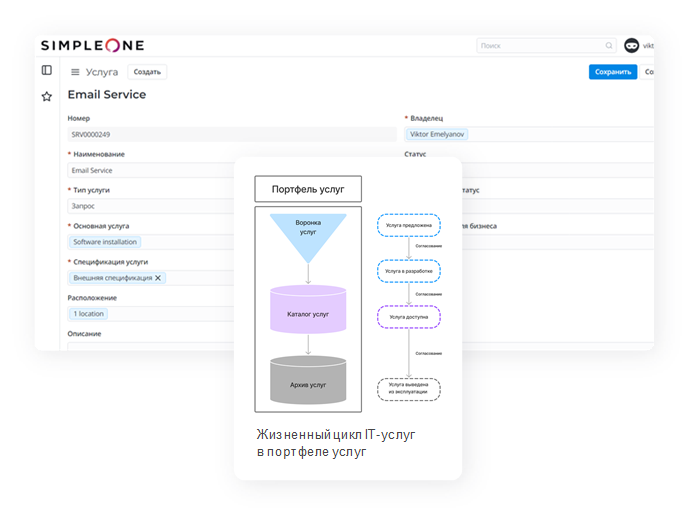
Task: Click the Расположение field label
Action: pyautogui.click(x=92, y=298)
